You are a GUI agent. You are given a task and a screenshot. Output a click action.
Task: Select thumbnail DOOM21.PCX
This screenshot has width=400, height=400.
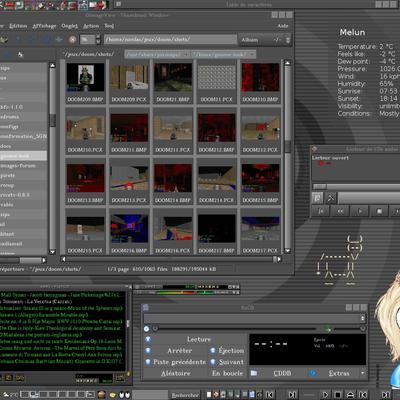217,82
